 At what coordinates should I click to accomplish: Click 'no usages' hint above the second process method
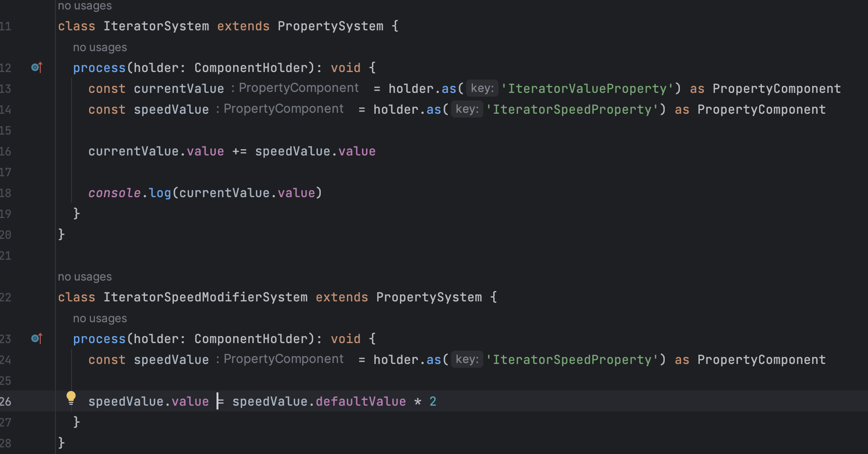tap(100, 318)
